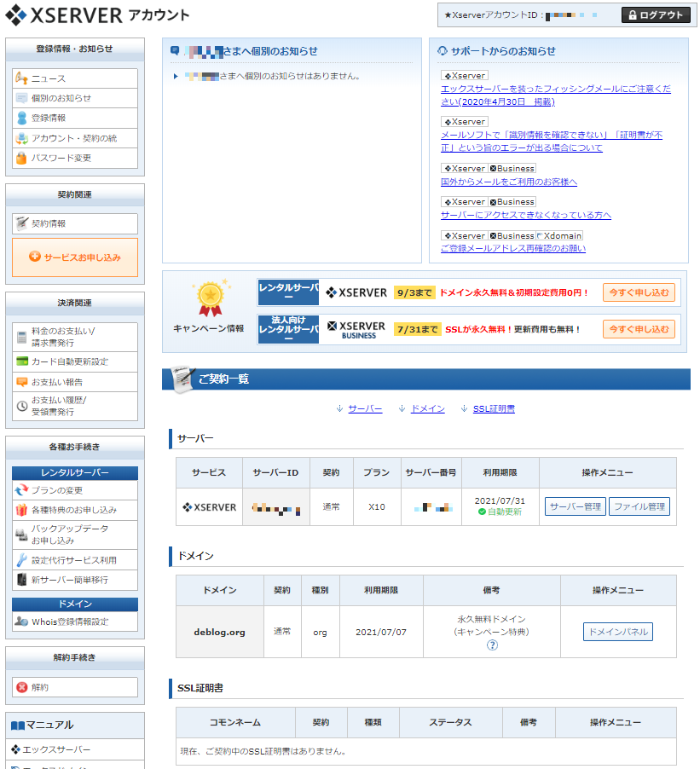Click the 自動更新 status text
The height and width of the screenshot is (769, 700).
tap(505, 512)
